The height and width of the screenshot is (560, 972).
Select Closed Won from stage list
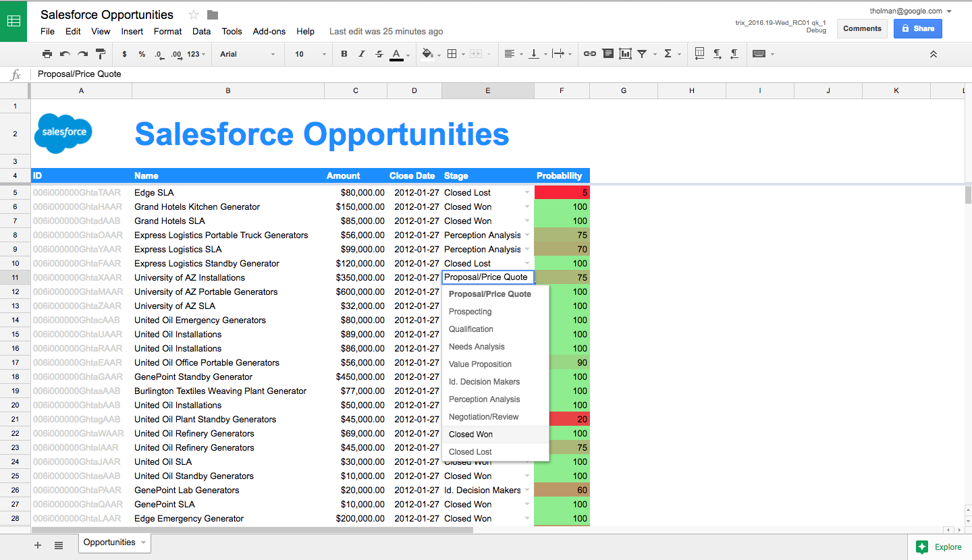click(471, 435)
